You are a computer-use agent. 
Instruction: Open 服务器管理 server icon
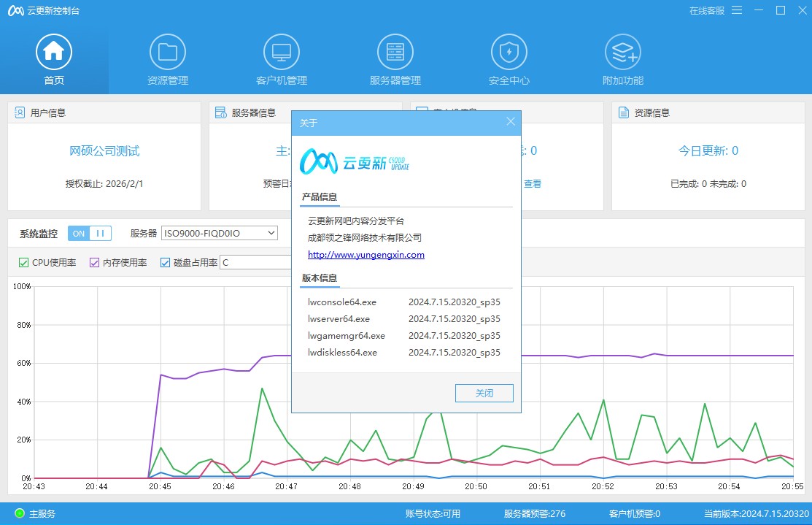click(x=395, y=52)
